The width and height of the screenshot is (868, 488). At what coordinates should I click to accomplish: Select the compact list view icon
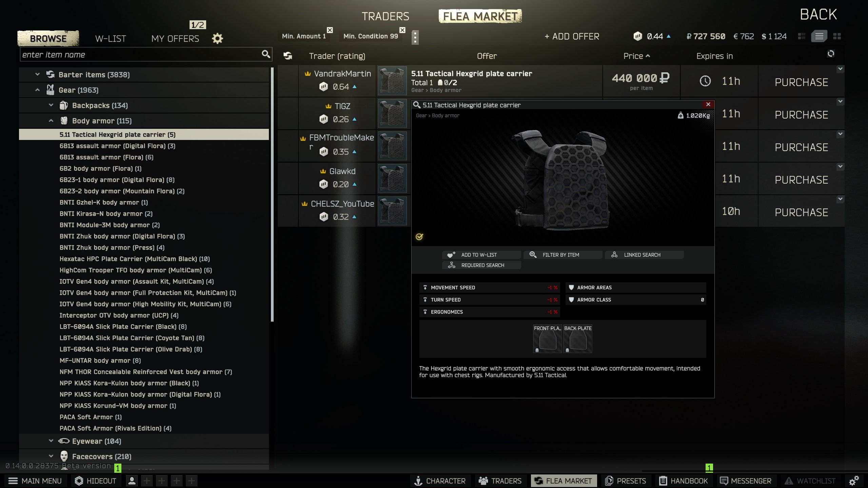coord(802,36)
